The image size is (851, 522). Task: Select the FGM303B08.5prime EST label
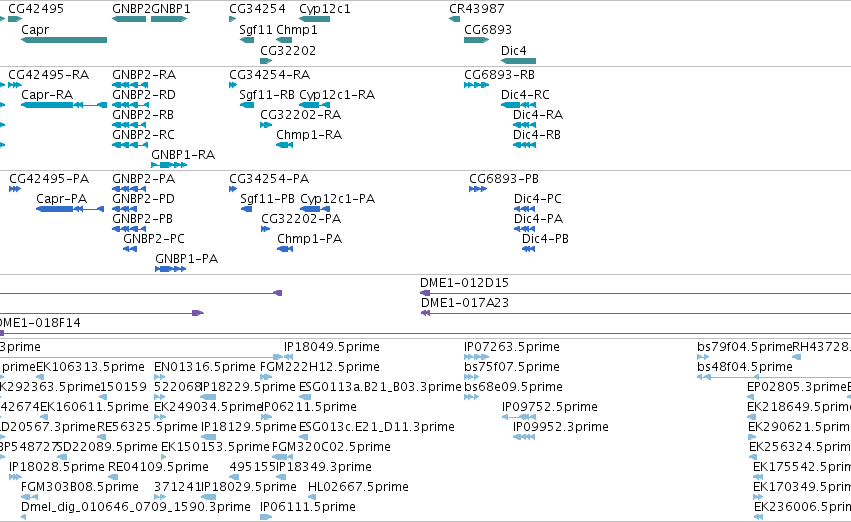pyautogui.click(x=80, y=487)
